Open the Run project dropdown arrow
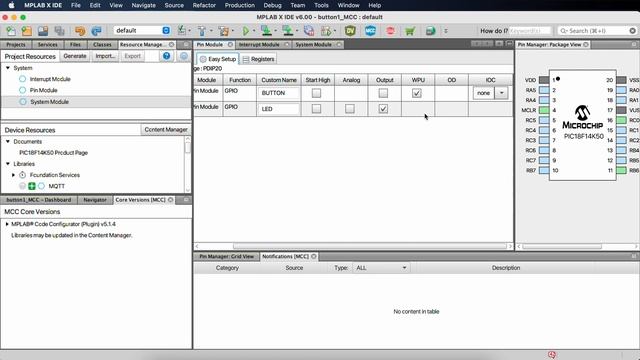Image resolution: width=640 pixels, height=360 pixels. pyautogui.click(x=254, y=31)
